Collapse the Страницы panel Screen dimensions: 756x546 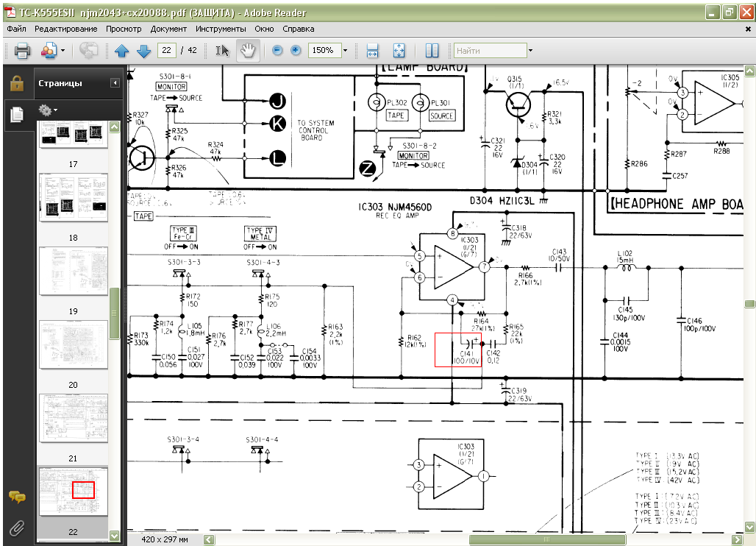point(115,83)
